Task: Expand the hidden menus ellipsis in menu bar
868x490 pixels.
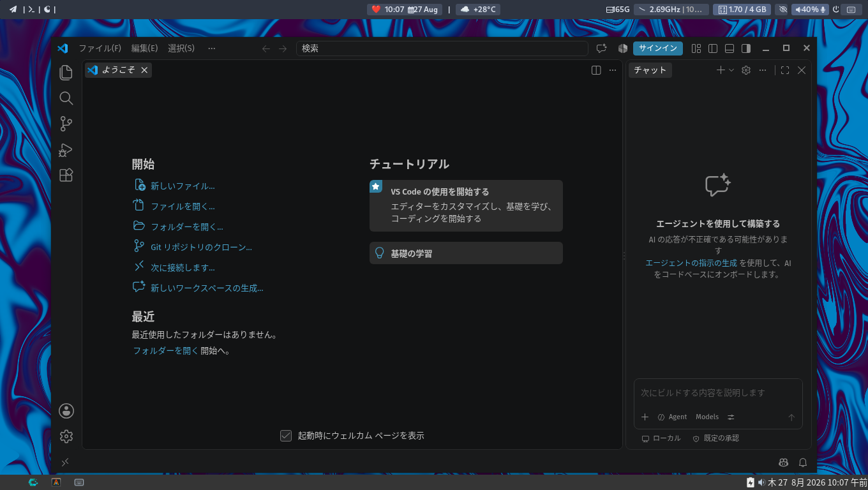Action: pyautogui.click(x=212, y=48)
